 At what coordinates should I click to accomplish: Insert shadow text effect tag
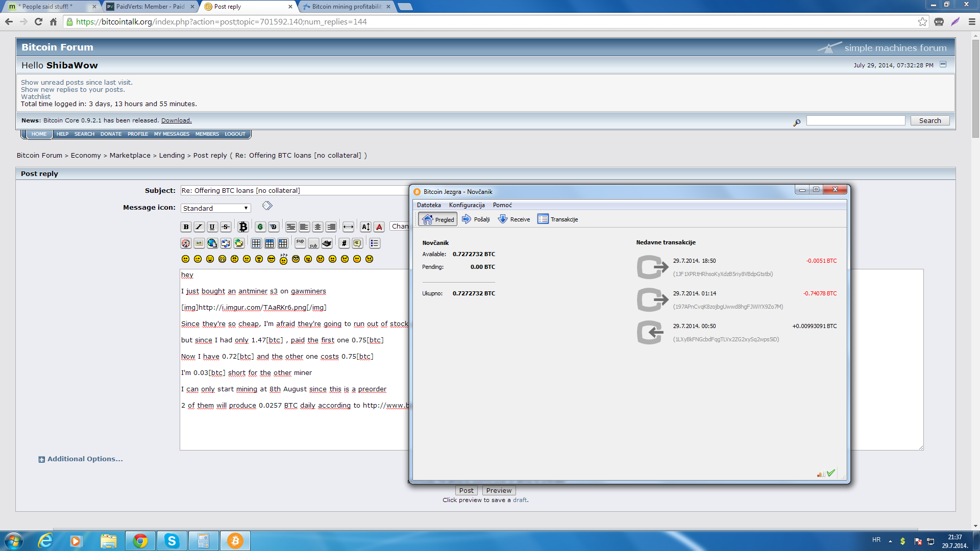[x=274, y=227]
